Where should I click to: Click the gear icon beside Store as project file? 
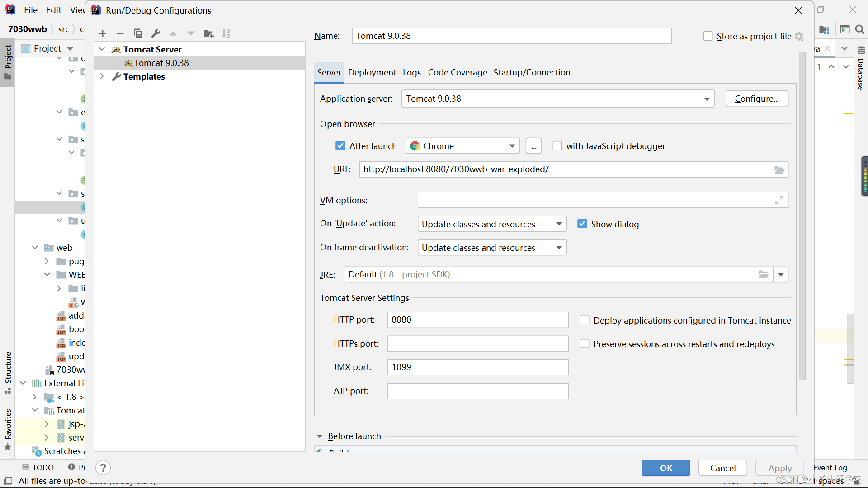click(799, 37)
